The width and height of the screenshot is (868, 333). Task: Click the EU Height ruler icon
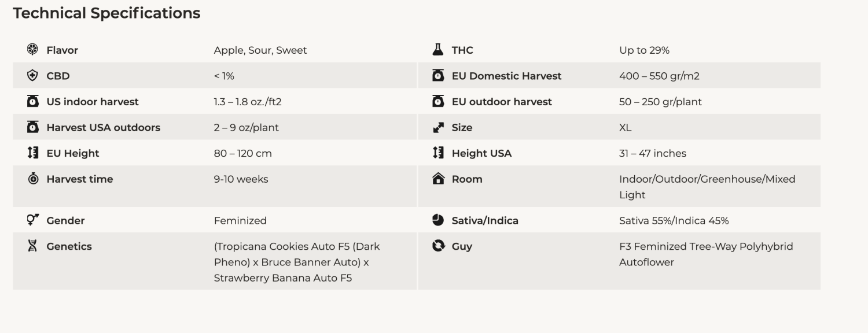click(x=33, y=153)
